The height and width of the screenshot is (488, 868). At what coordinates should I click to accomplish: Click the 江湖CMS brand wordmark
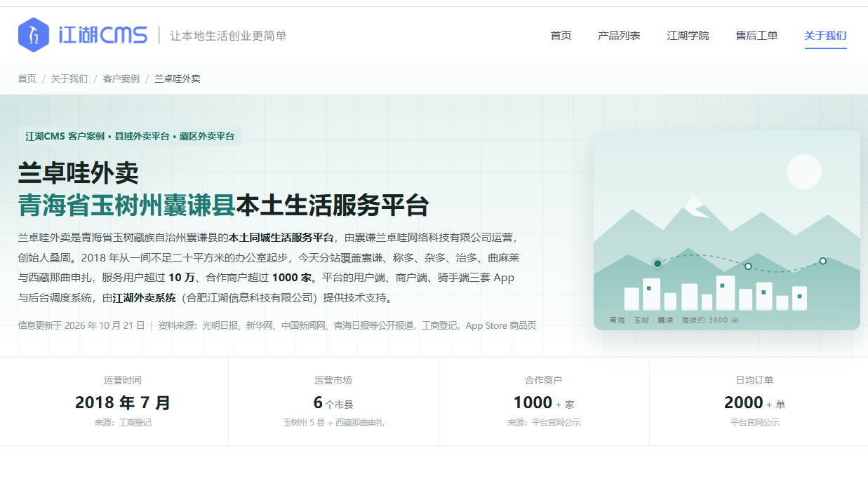click(x=103, y=35)
